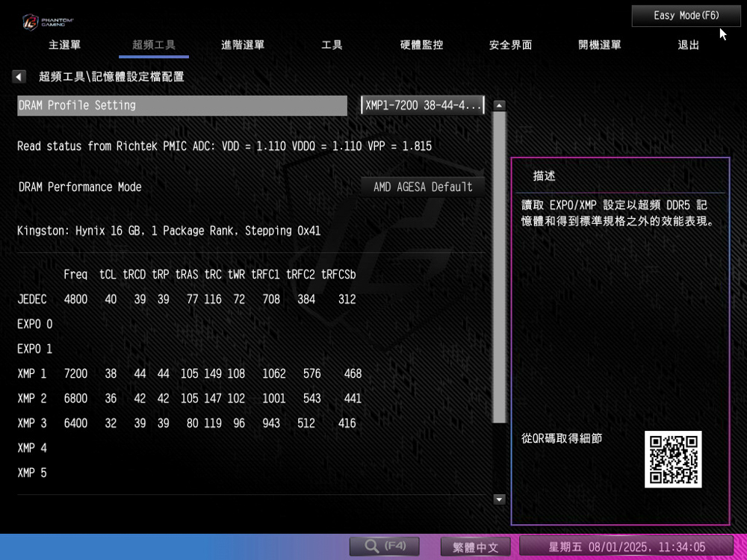Click the scrollbar up arrow
The image size is (747, 560).
pos(500,105)
